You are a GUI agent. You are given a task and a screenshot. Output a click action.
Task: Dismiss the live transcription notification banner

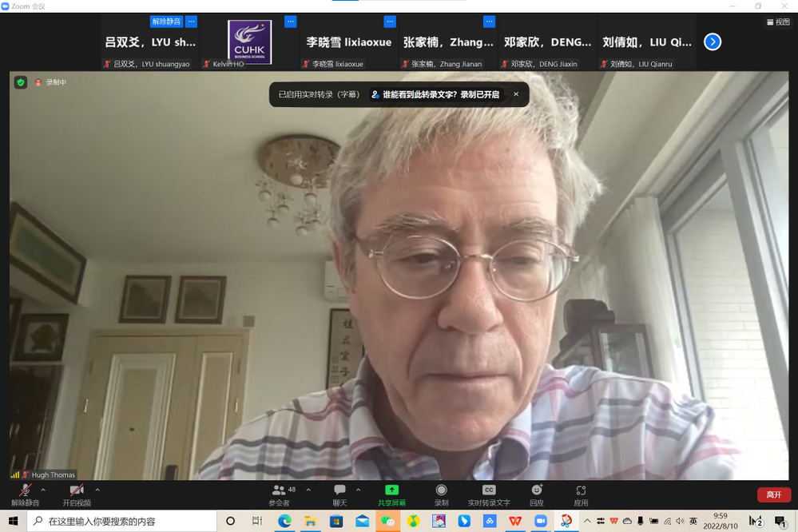tap(516, 94)
